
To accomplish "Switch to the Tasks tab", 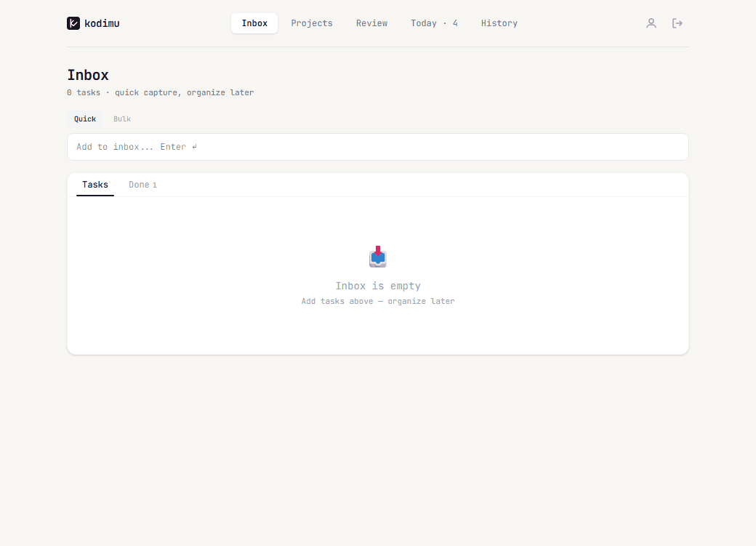I will tap(95, 185).
